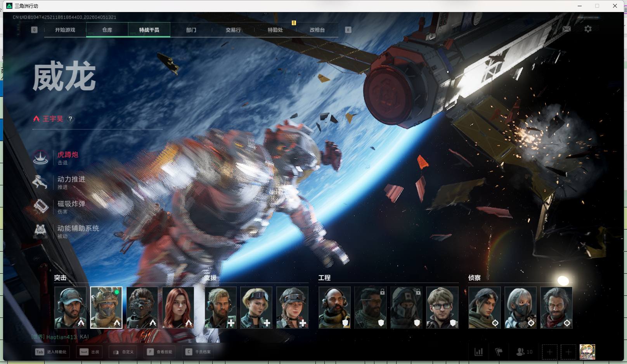Choose the locked masked 工程 operator
627x364 pixels.
[x=406, y=307]
